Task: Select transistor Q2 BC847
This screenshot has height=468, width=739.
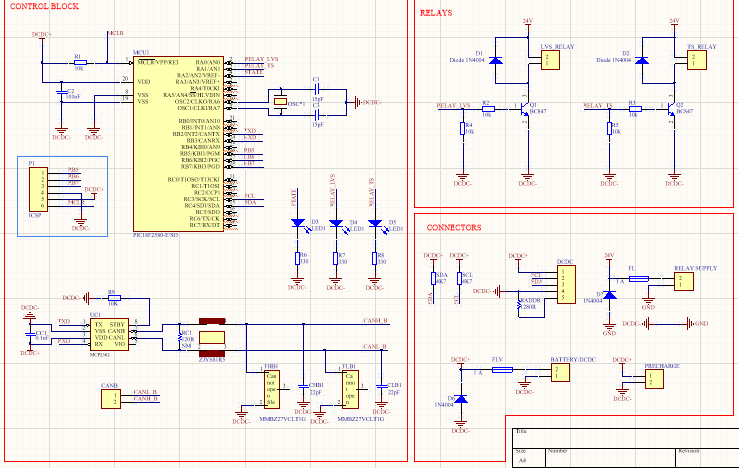Action: click(671, 109)
